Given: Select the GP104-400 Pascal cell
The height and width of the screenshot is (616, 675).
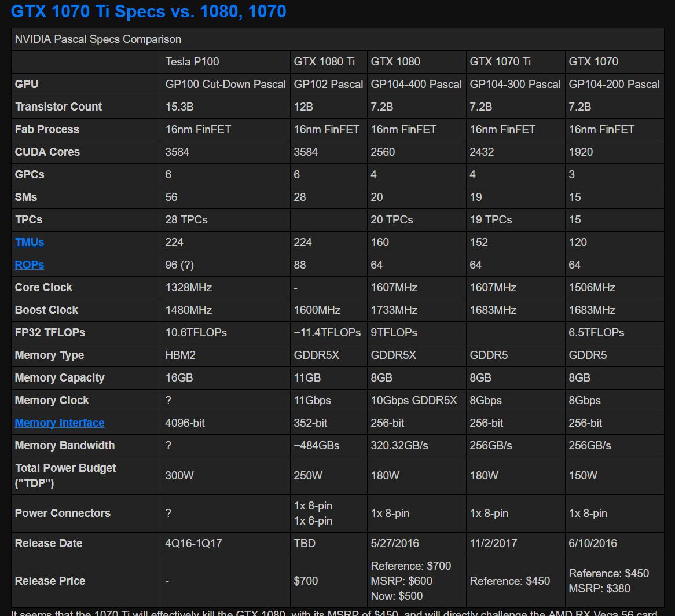Looking at the screenshot, I should (416, 85).
